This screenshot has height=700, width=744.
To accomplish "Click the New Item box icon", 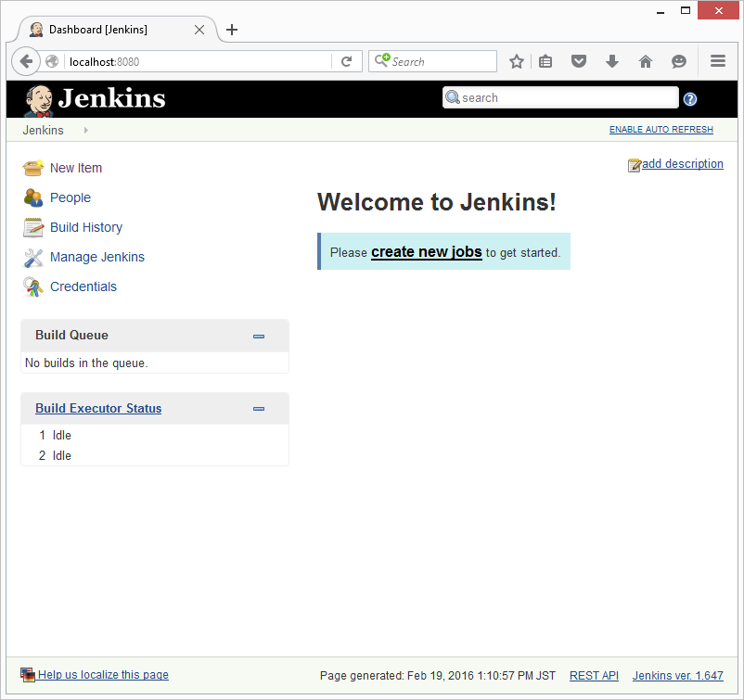I will click(x=32, y=168).
